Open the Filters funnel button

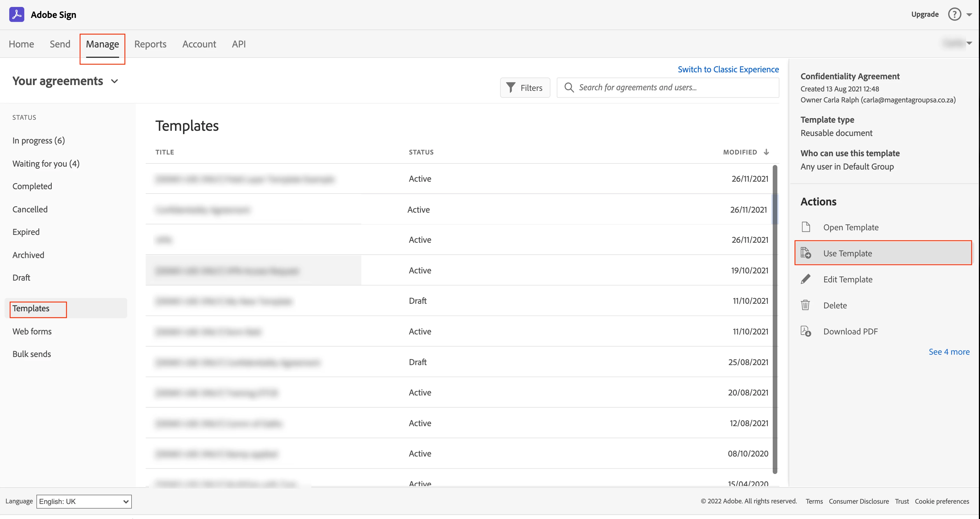pos(525,88)
